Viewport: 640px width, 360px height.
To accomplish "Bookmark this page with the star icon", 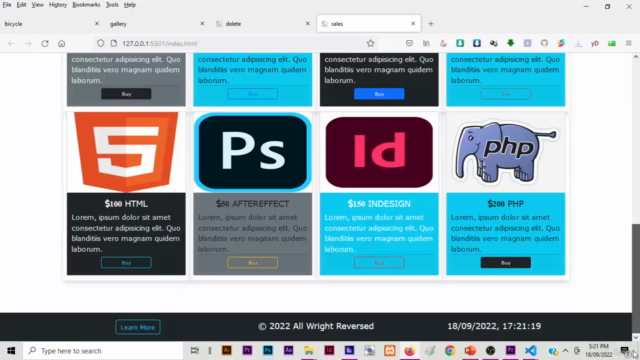I will (370, 43).
